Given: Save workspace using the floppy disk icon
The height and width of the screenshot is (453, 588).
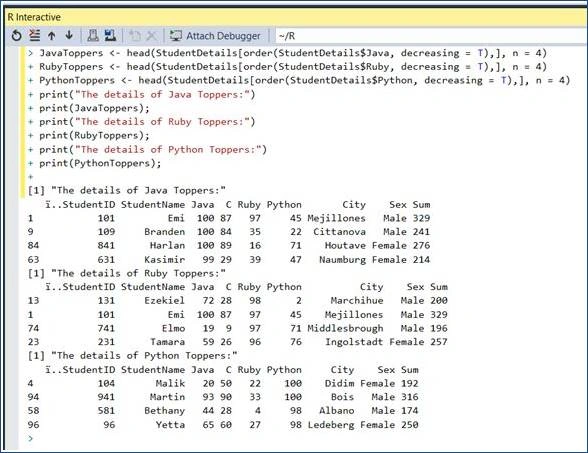Looking at the screenshot, I should point(110,36).
